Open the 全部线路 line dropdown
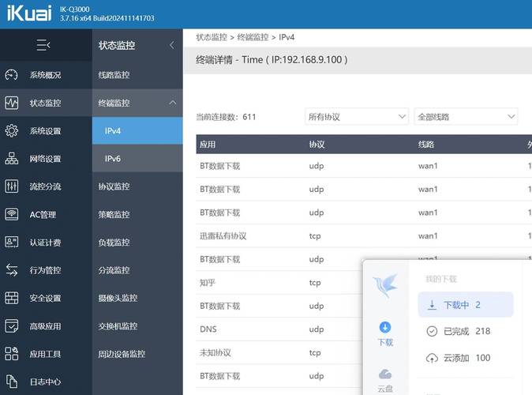The width and height of the screenshot is (532, 395). pyautogui.click(x=466, y=117)
